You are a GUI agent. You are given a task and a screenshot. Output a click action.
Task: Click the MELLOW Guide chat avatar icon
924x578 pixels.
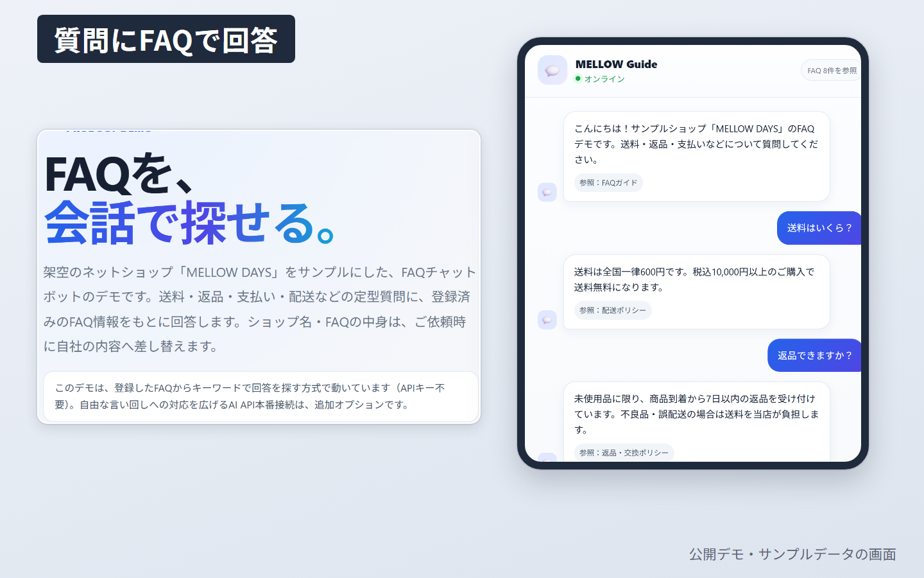552,70
